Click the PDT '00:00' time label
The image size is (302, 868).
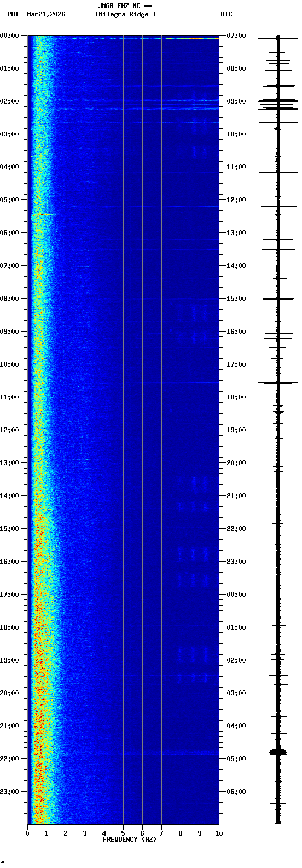click(9, 36)
